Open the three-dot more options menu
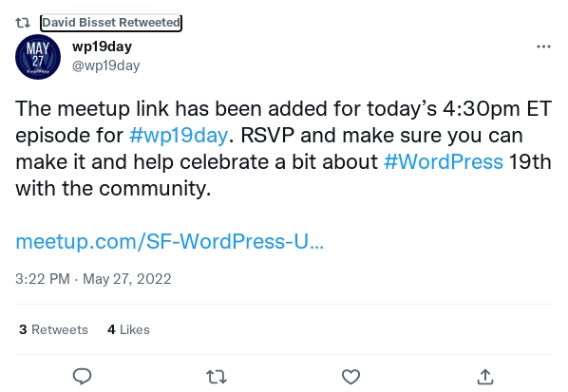The image size is (568, 392). click(543, 47)
